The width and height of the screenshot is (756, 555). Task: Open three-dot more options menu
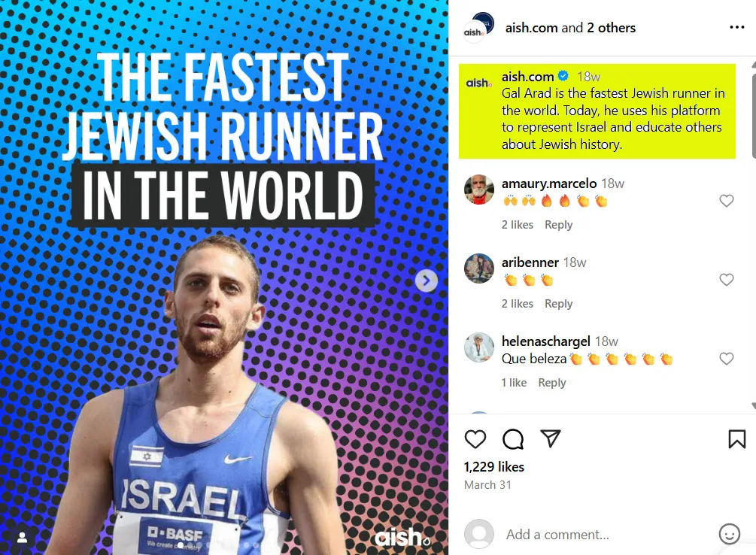pos(736,28)
